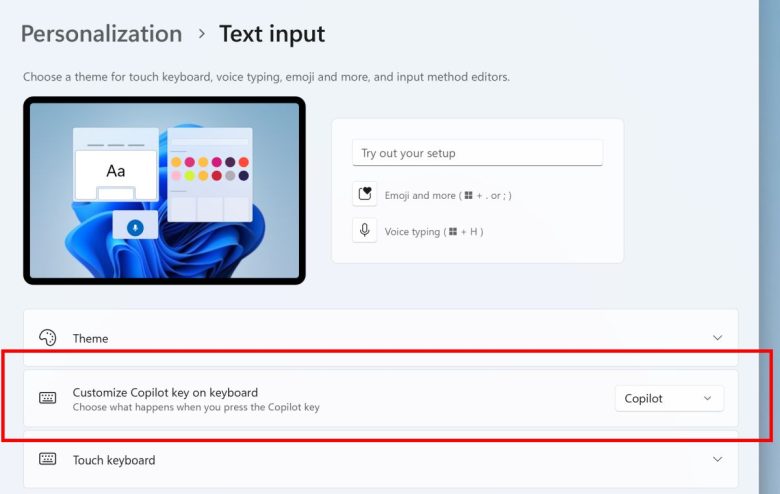
Task: Click the Voice typing microphone icon
Action: coord(365,230)
